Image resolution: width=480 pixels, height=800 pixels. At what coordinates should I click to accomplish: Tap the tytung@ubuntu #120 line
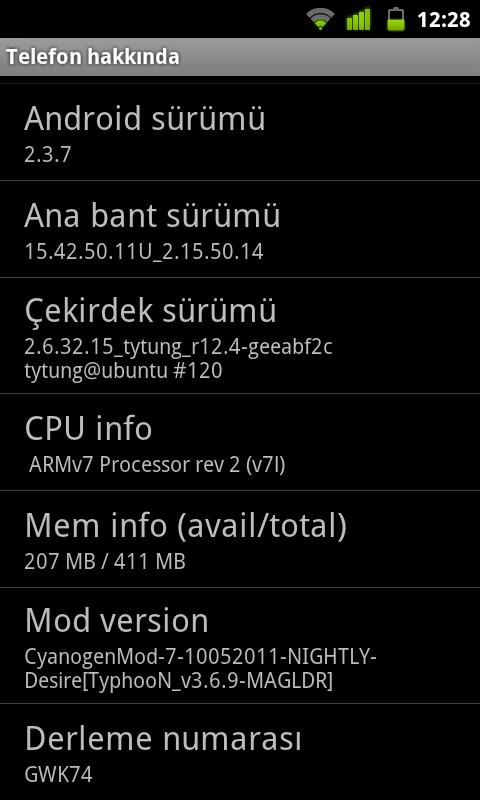[x=123, y=371]
